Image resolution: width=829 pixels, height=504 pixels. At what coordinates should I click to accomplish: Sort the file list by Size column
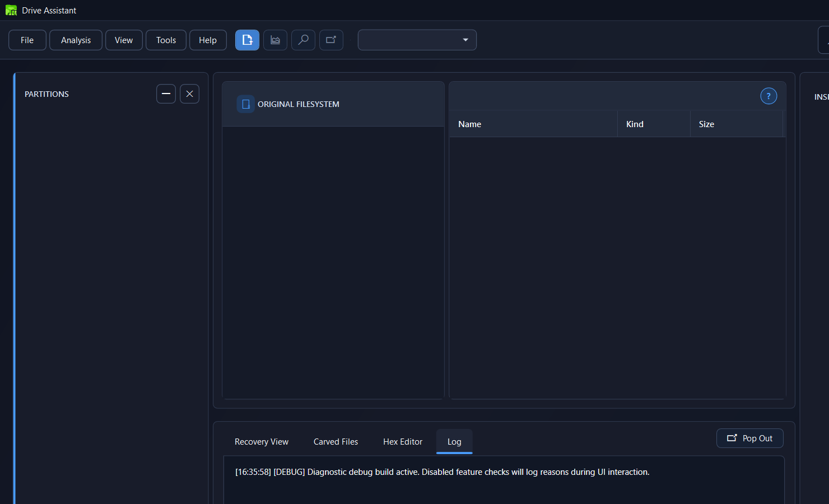click(x=737, y=124)
